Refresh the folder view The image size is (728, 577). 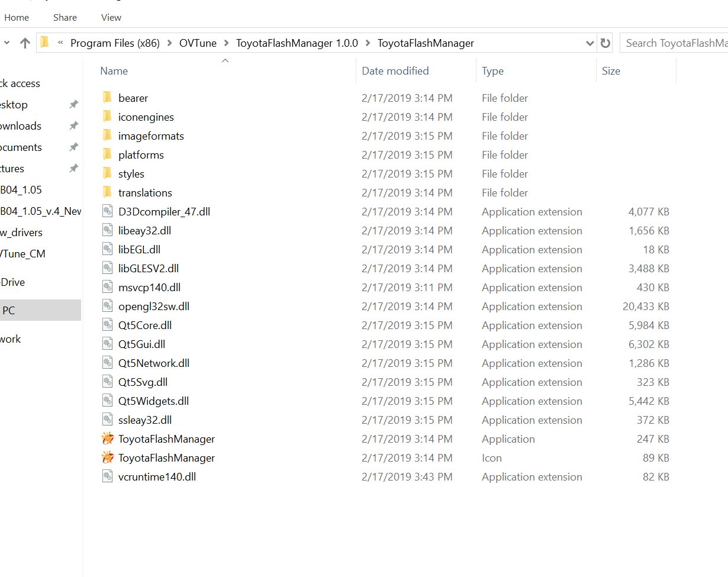pyautogui.click(x=605, y=43)
